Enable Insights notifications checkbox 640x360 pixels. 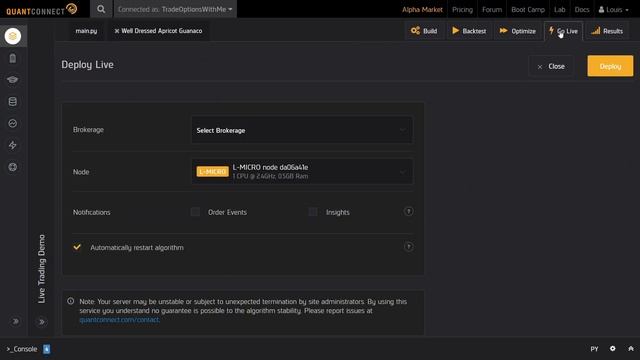(x=313, y=212)
